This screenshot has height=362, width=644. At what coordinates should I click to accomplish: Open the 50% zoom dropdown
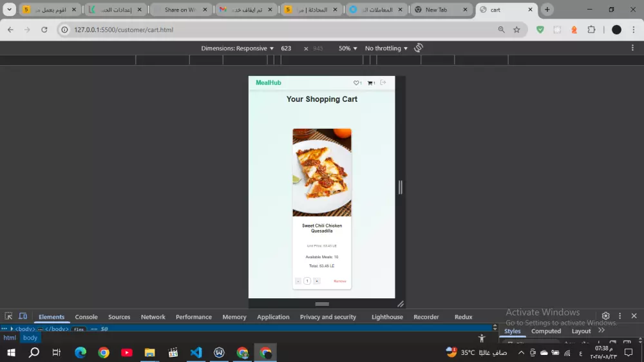coord(348,48)
